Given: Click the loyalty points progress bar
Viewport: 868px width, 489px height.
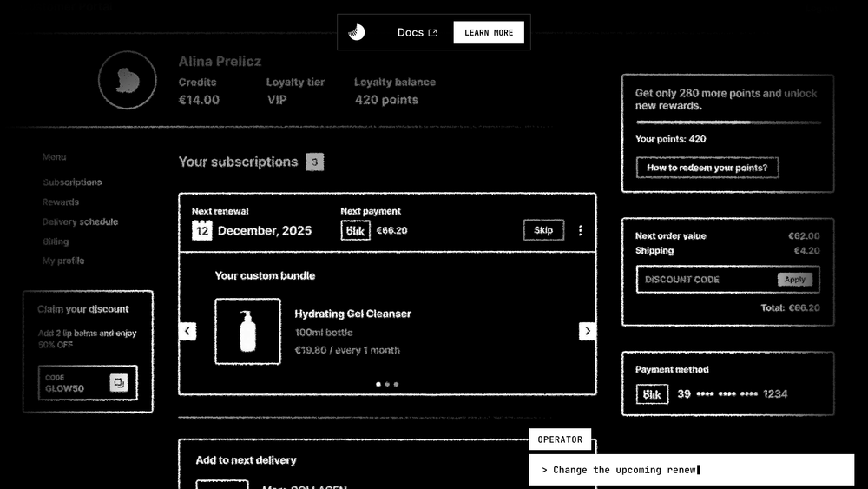Looking at the screenshot, I should pyautogui.click(x=728, y=122).
